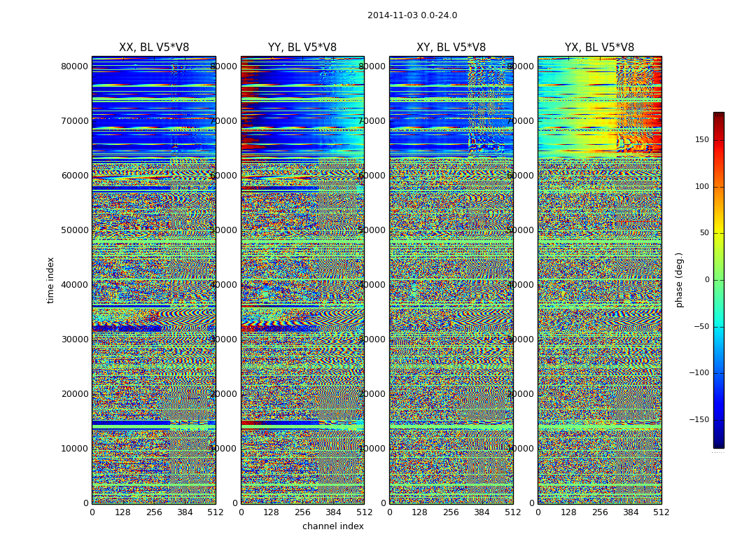
Task: Click the "YX, BL V5*V8" subplot title
Action: (599, 48)
